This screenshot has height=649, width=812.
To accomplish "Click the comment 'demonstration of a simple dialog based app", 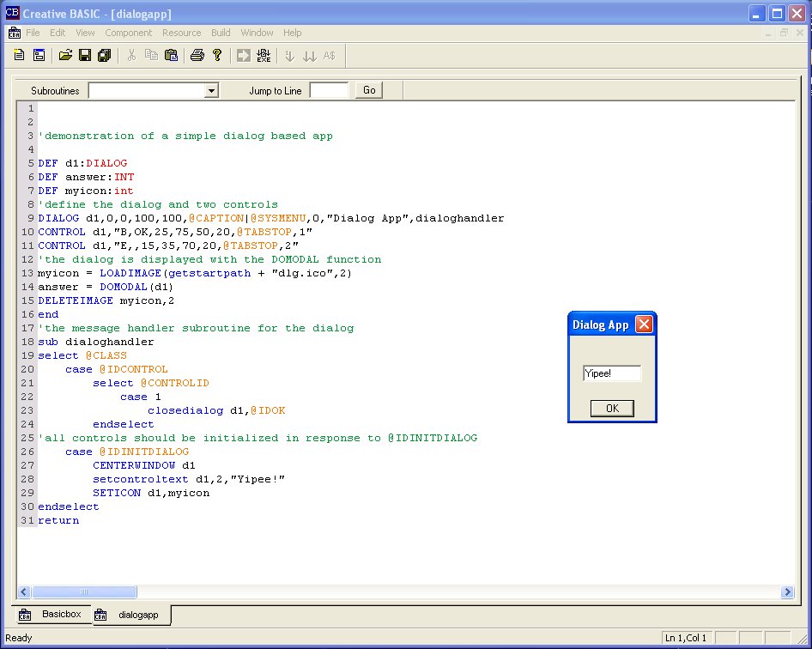I will pos(185,136).
